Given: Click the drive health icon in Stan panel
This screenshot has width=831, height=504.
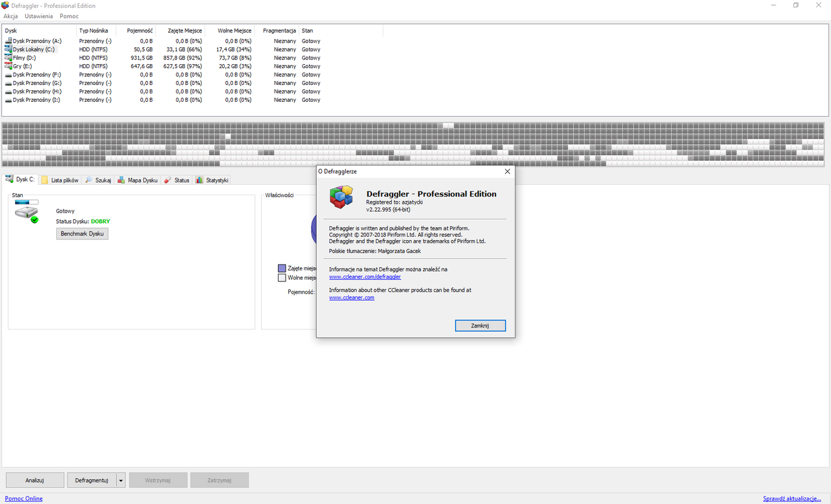Looking at the screenshot, I should point(27,211).
